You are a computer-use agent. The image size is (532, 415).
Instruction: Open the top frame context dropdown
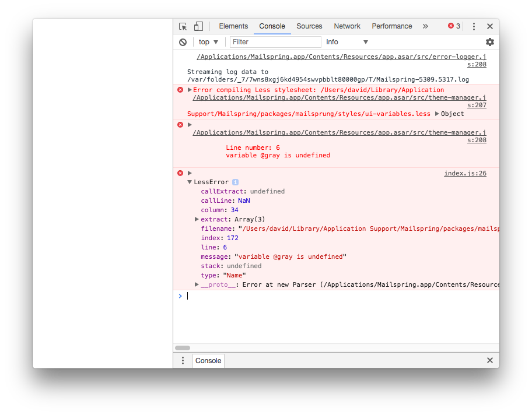(x=208, y=41)
